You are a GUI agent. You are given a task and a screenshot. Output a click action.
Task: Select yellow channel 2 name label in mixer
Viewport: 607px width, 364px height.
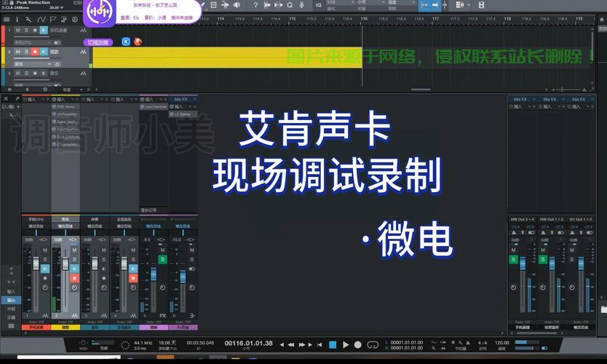click(x=66, y=327)
